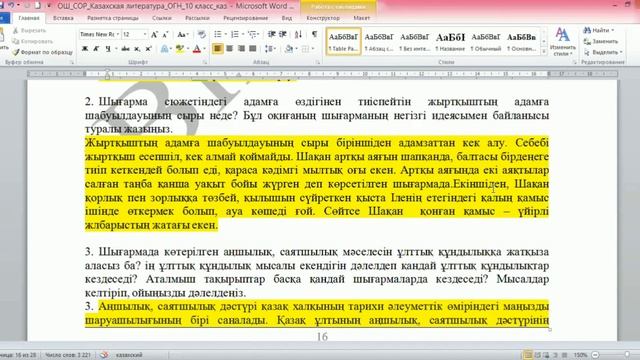
Task: Click the Заменить (replace) icon
Action: click(600, 41)
